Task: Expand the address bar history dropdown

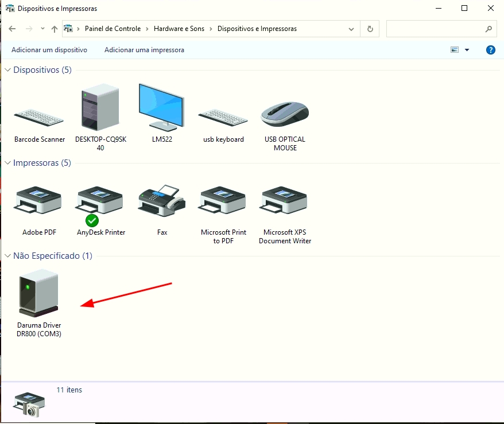Action: tap(351, 29)
